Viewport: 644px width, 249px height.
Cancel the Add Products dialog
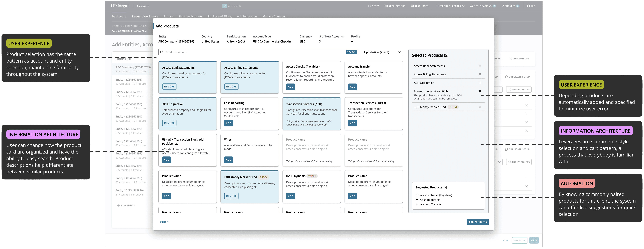[x=164, y=222]
